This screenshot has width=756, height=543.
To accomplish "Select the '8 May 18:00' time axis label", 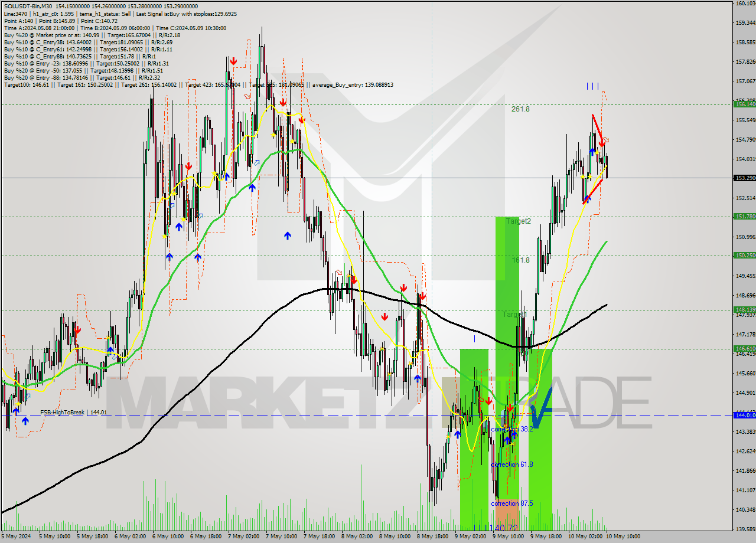I will 432,537.
